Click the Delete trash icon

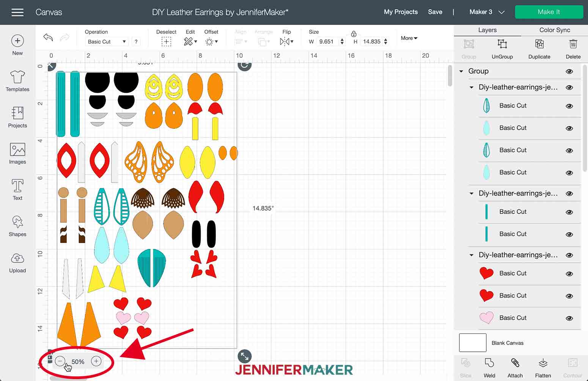[x=573, y=44]
